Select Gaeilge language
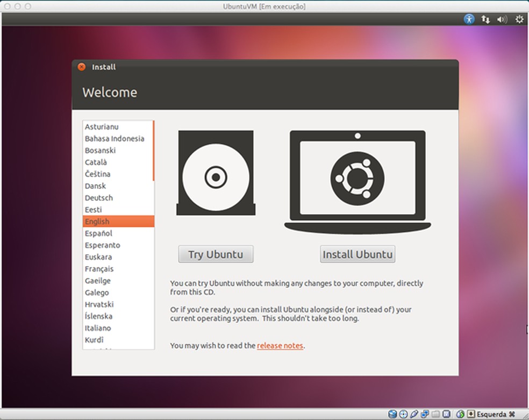This screenshot has width=529, height=420. [x=118, y=281]
